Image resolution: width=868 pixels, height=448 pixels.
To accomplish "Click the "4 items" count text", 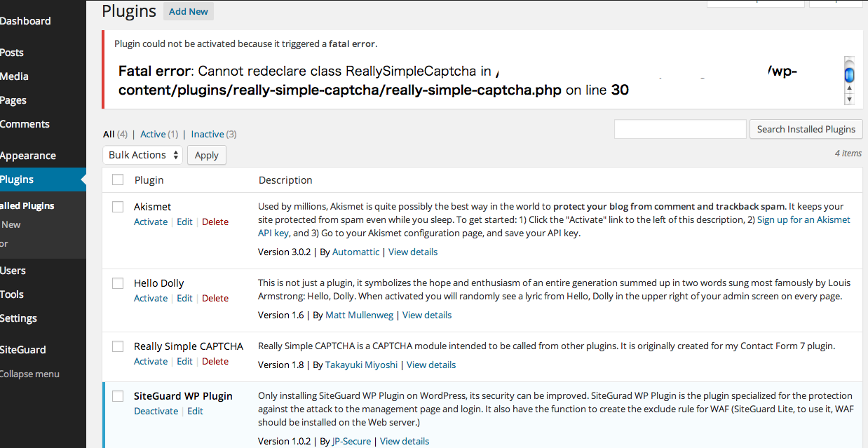I will tap(848, 153).
